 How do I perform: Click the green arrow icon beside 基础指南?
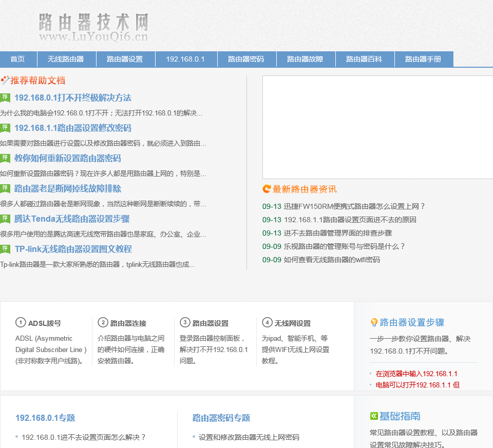click(x=374, y=416)
